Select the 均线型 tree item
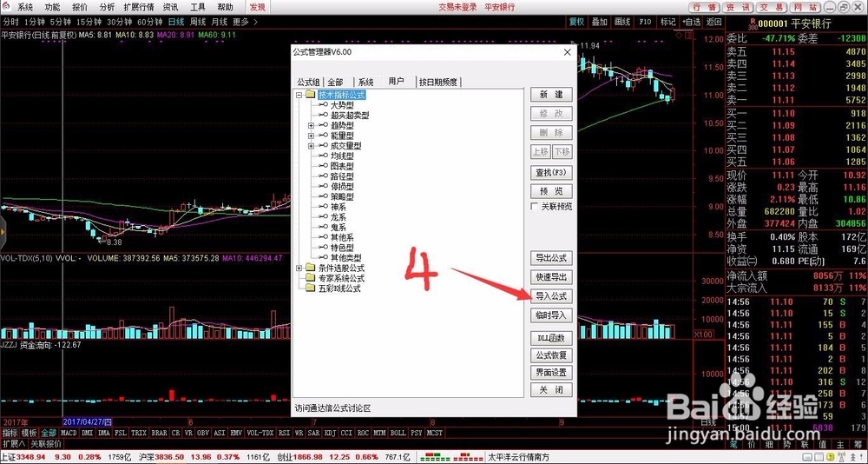The height and width of the screenshot is (464, 868). 342,156
